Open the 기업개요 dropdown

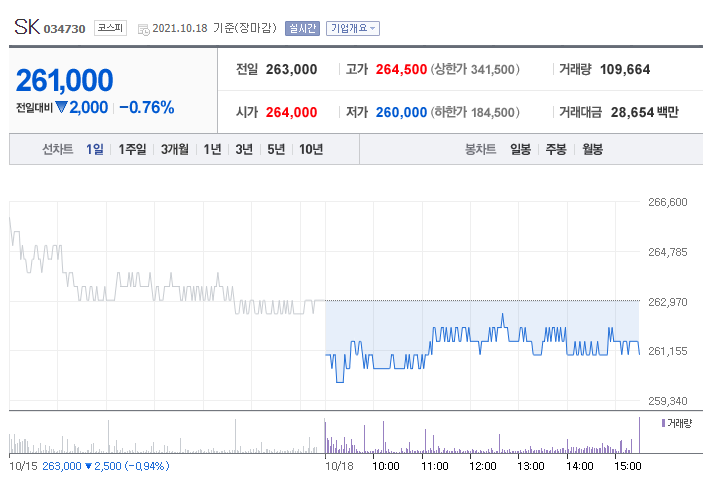point(353,28)
